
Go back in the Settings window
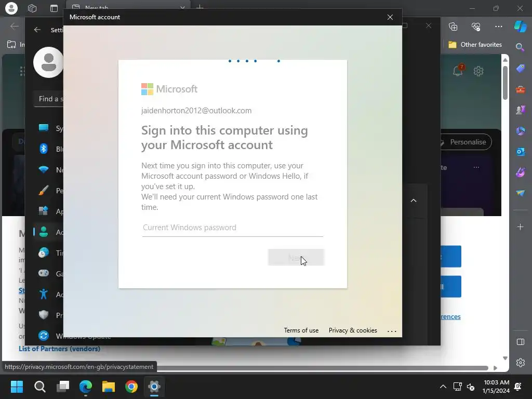[37, 30]
